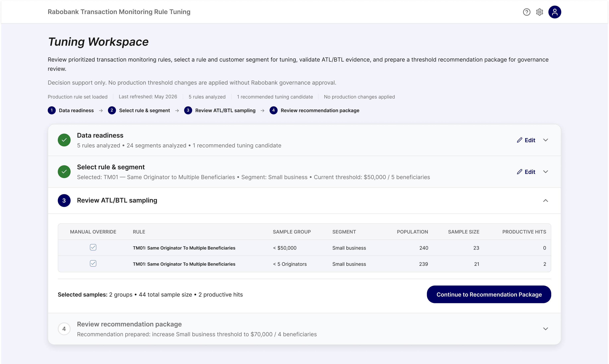Click the step 4 circle in the progress stepper
The width and height of the screenshot is (609, 364).
(273, 110)
